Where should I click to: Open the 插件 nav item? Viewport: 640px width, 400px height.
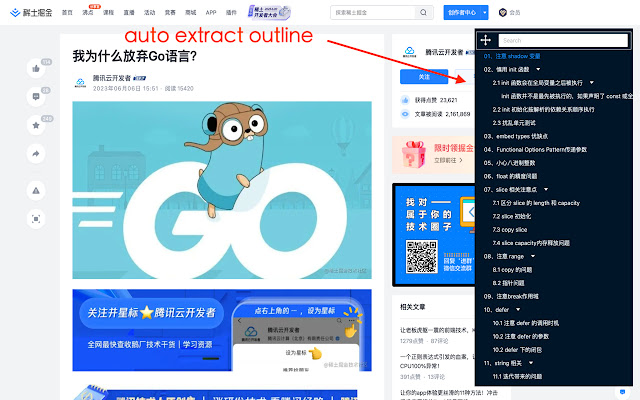tap(231, 13)
